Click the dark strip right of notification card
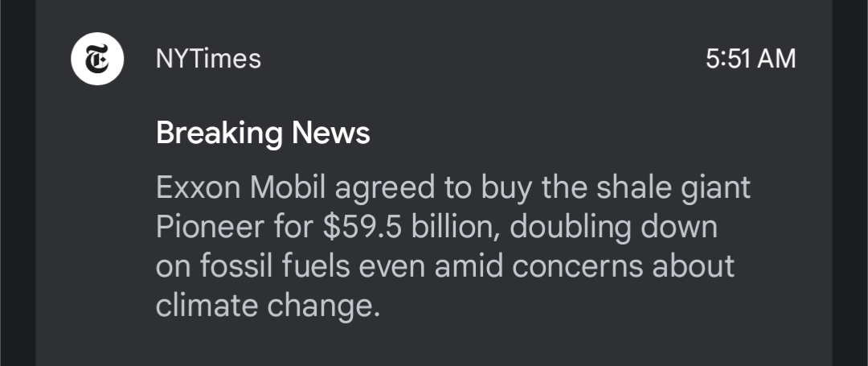 point(850,183)
